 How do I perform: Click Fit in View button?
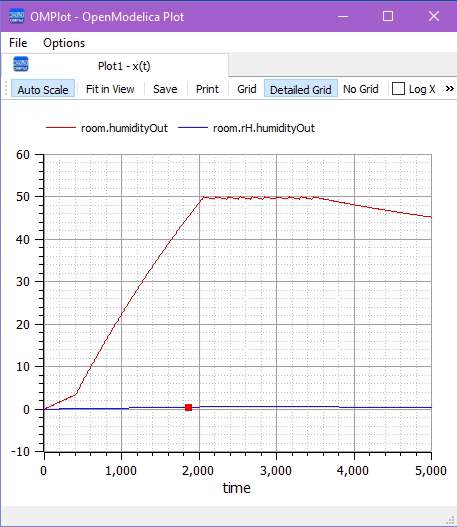[x=110, y=89]
